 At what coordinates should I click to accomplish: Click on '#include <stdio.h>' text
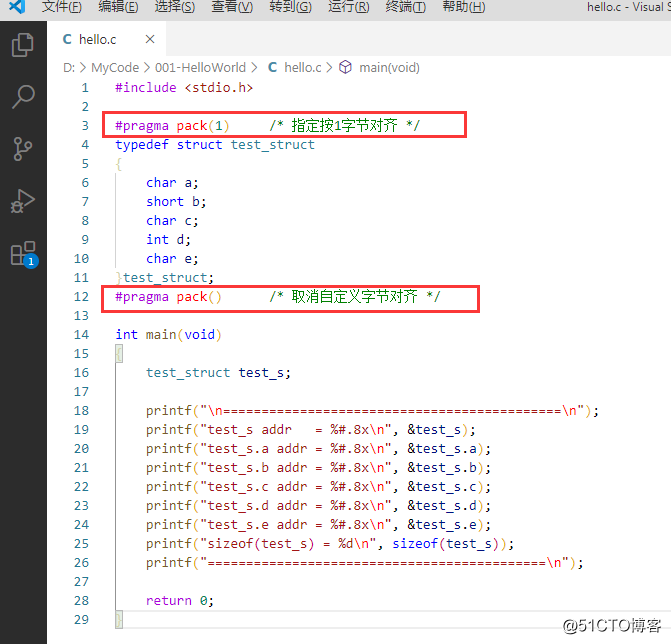coord(184,88)
